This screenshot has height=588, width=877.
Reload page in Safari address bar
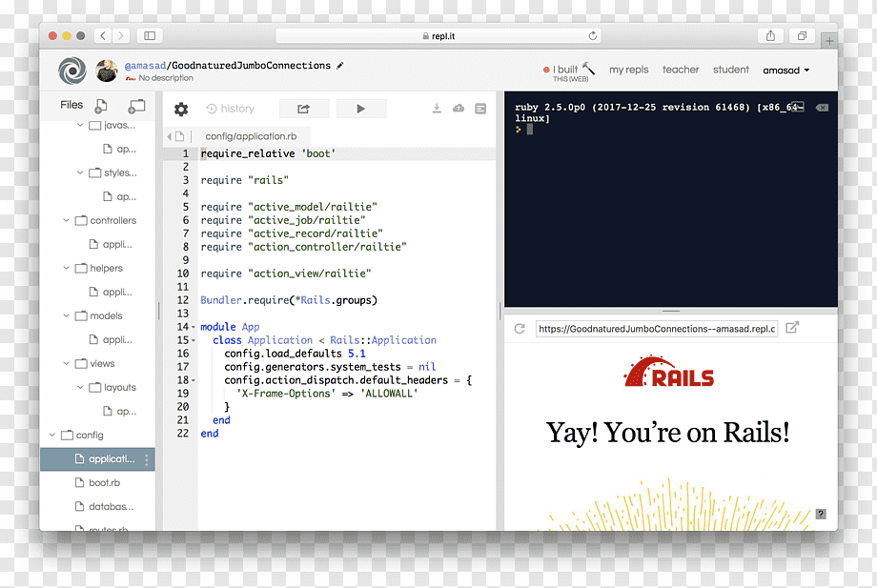pos(592,36)
